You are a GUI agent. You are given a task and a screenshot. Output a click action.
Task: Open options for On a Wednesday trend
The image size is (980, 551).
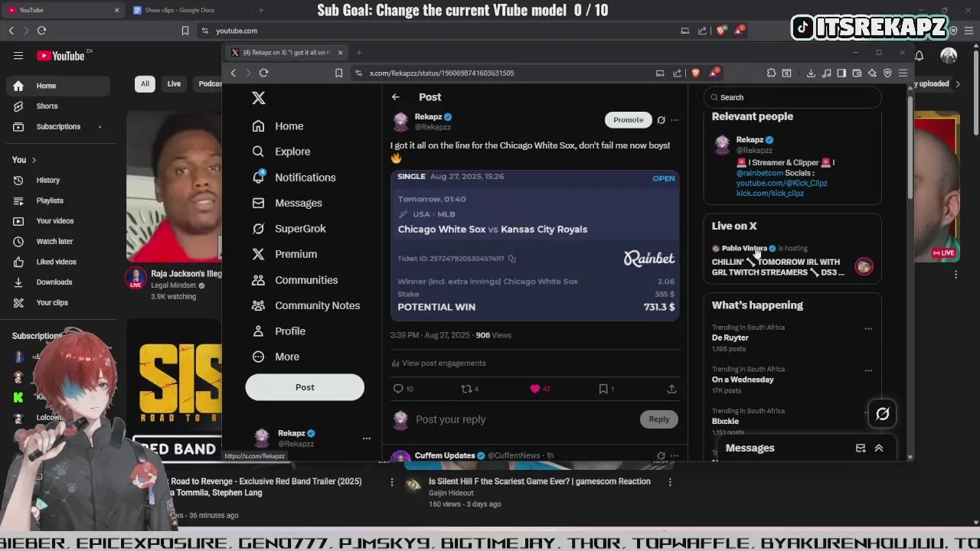[868, 370]
